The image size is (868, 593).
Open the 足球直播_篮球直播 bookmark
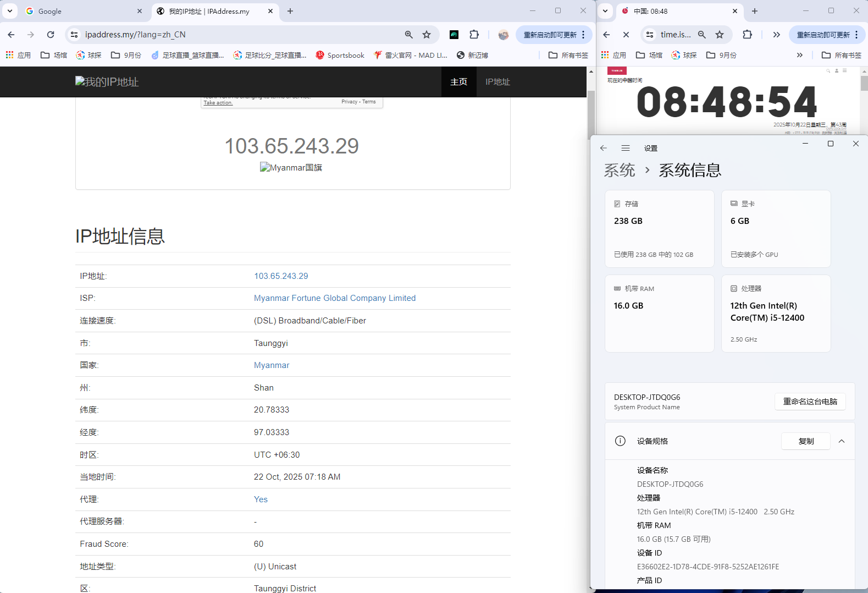click(x=187, y=55)
